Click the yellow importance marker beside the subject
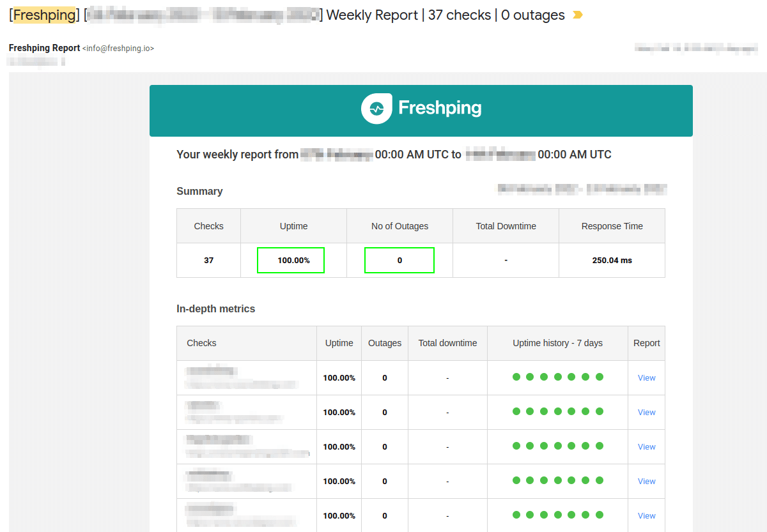This screenshot has height=532, width=767. (577, 15)
